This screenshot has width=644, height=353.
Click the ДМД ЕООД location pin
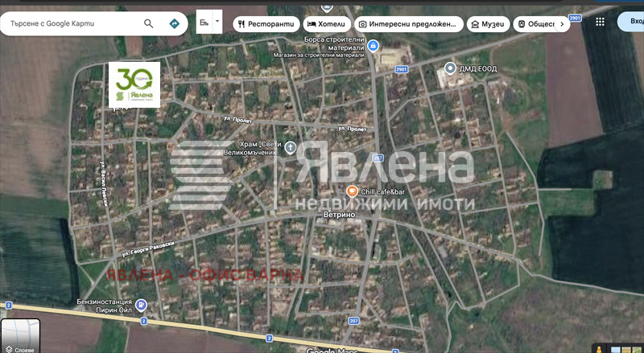451,68
